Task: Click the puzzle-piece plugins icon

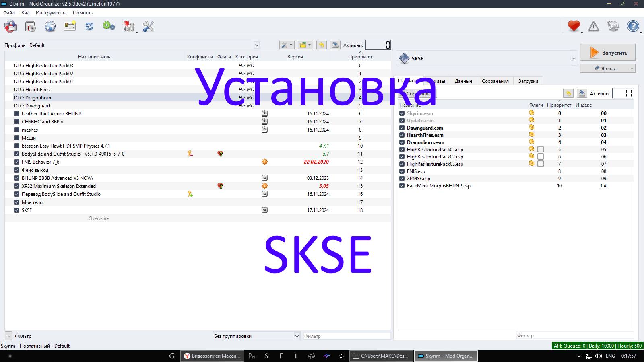Action: 129,27
